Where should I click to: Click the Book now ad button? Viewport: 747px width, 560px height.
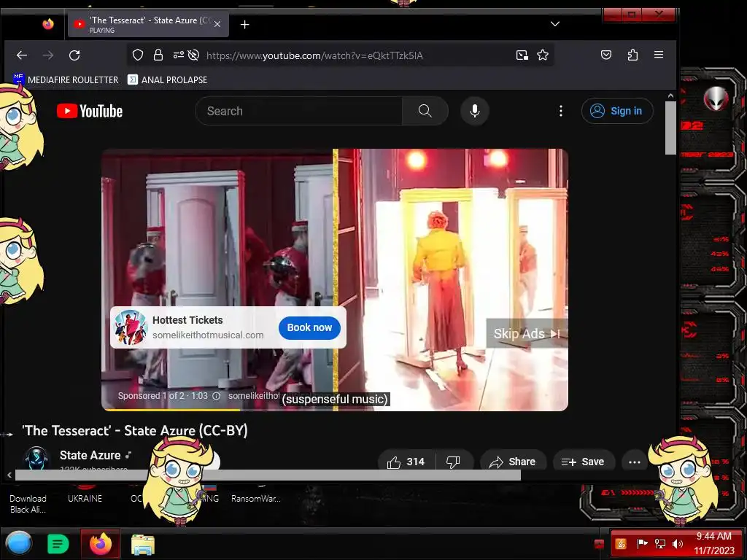click(x=309, y=327)
